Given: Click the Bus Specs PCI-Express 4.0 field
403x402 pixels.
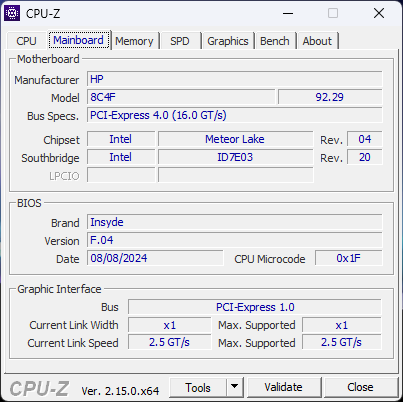Looking at the screenshot, I should pyautogui.click(x=235, y=115).
